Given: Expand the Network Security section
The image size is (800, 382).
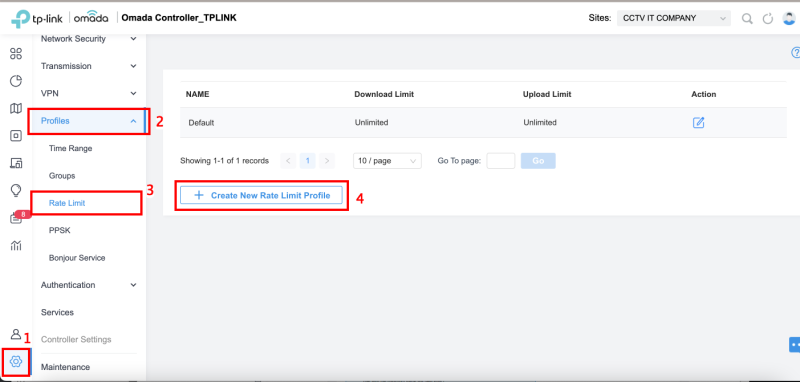Looking at the screenshot, I should pos(88,39).
